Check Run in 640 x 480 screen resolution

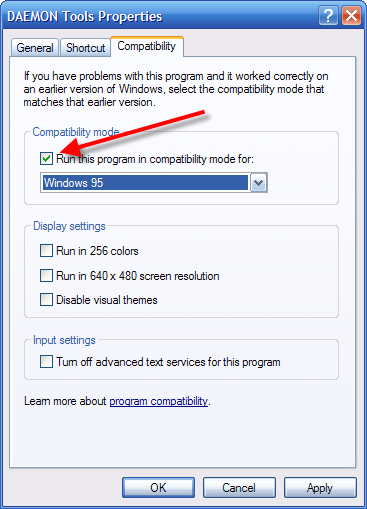point(46,276)
